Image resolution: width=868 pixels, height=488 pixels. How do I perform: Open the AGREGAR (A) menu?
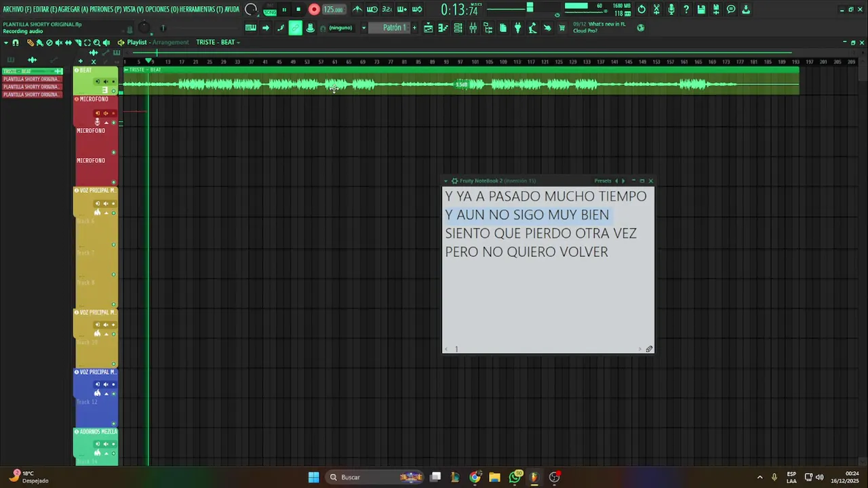(x=73, y=9)
